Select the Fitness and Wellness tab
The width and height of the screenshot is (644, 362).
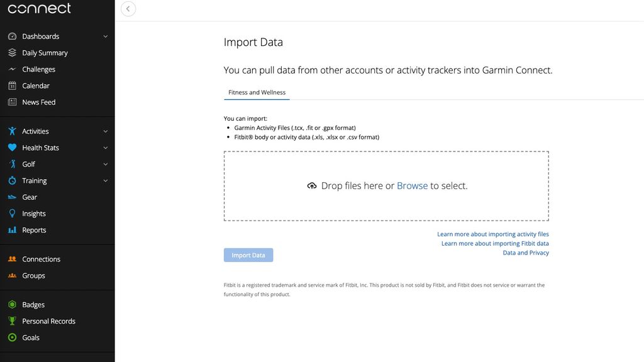tap(257, 92)
